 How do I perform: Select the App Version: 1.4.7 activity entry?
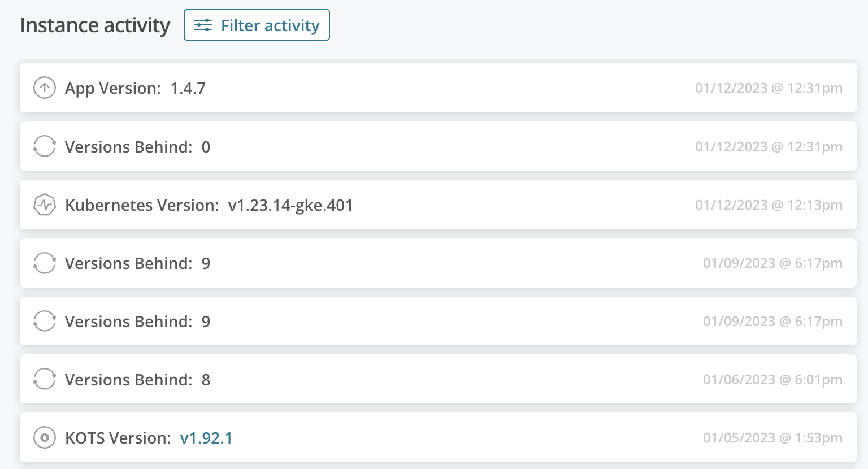[339, 88]
